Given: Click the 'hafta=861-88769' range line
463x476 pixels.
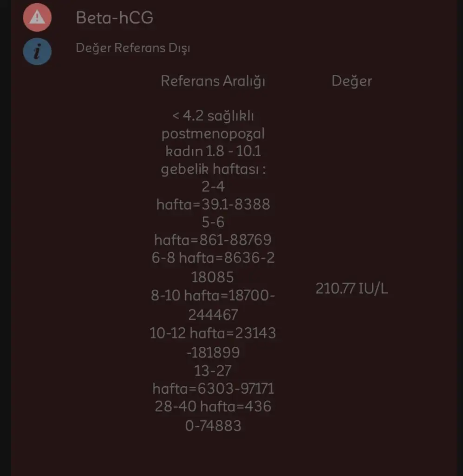Looking at the screenshot, I should pos(213,240).
